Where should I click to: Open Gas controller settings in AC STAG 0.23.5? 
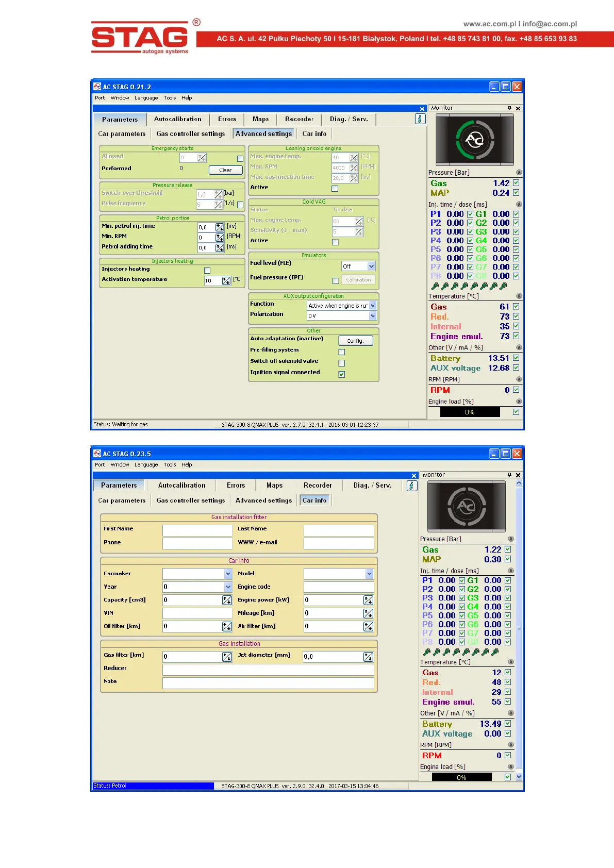pos(191,500)
